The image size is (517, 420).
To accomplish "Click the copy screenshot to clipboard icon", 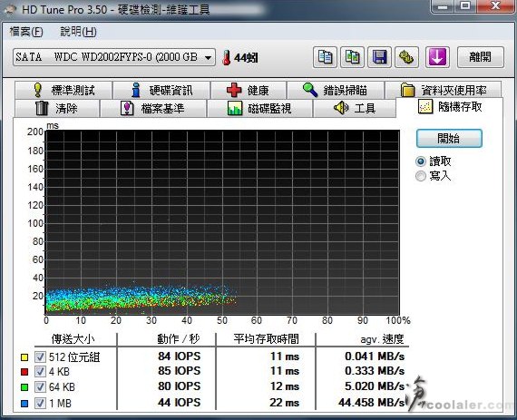I will pos(352,57).
